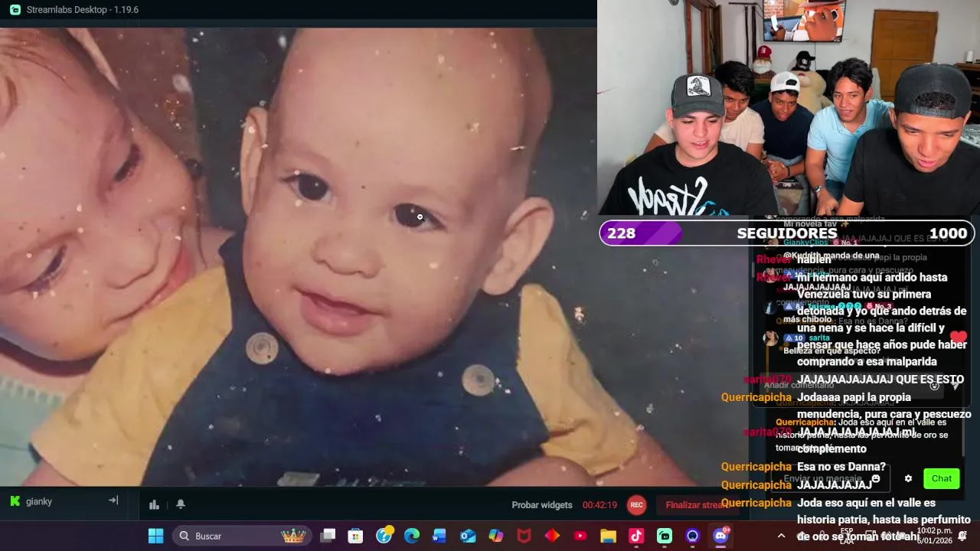Open McAfee from taskbar
Image resolution: width=980 pixels, height=551 pixels.
click(524, 536)
